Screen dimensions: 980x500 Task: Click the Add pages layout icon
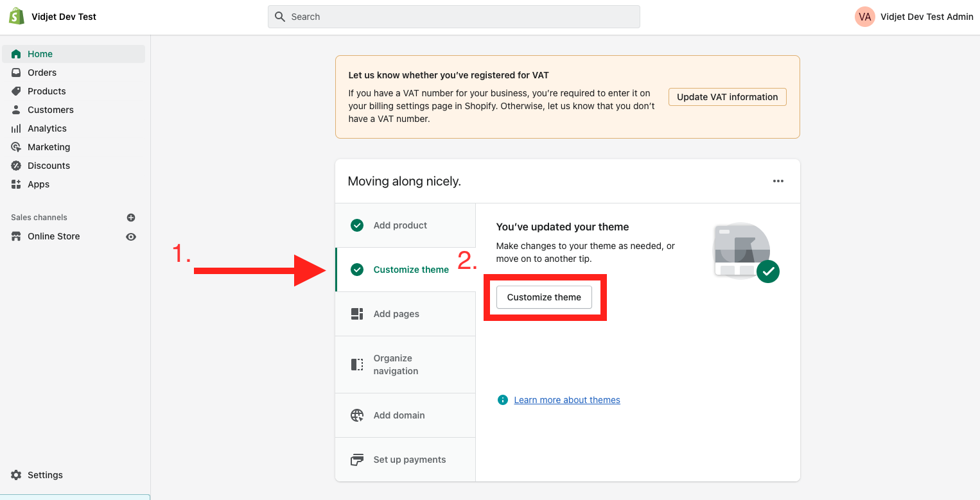tap(357, 314)
